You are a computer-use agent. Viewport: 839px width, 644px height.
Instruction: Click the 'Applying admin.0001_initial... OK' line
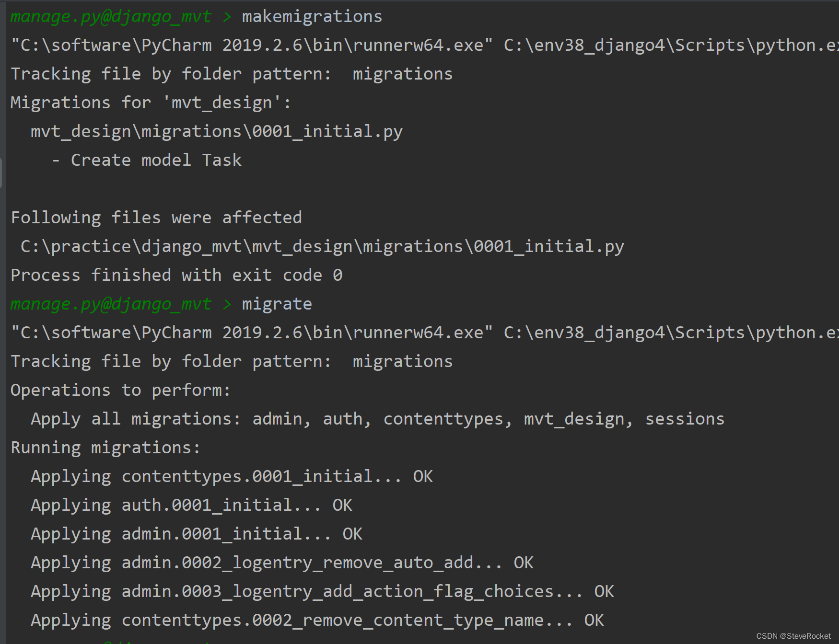pyautogui.click(x=197, y=533)
